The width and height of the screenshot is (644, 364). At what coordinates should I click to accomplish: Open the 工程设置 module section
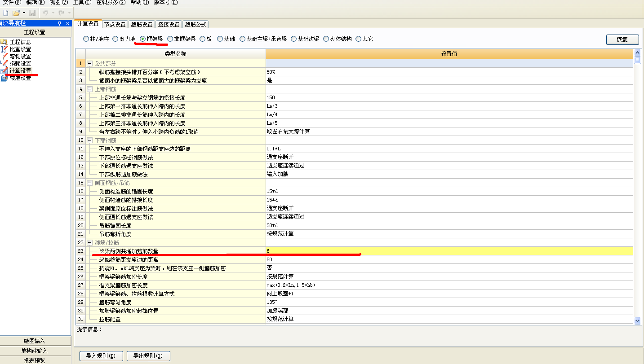click(x=35, y=32)
